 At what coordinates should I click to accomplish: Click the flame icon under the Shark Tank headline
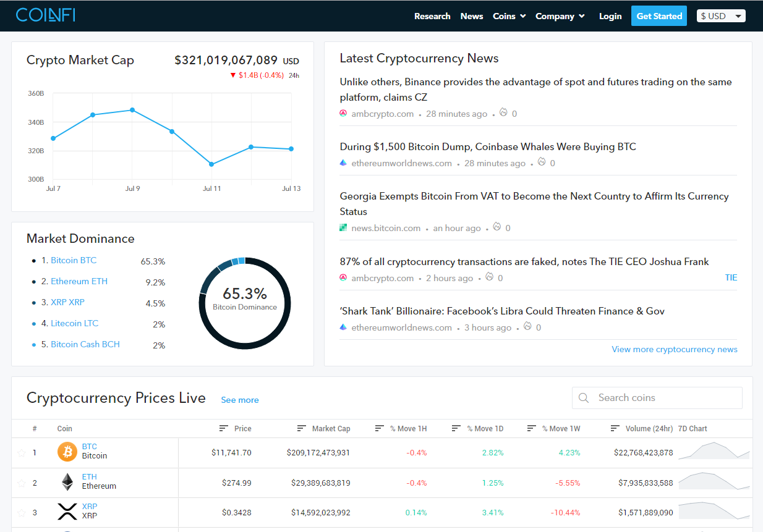click(528, 326)
